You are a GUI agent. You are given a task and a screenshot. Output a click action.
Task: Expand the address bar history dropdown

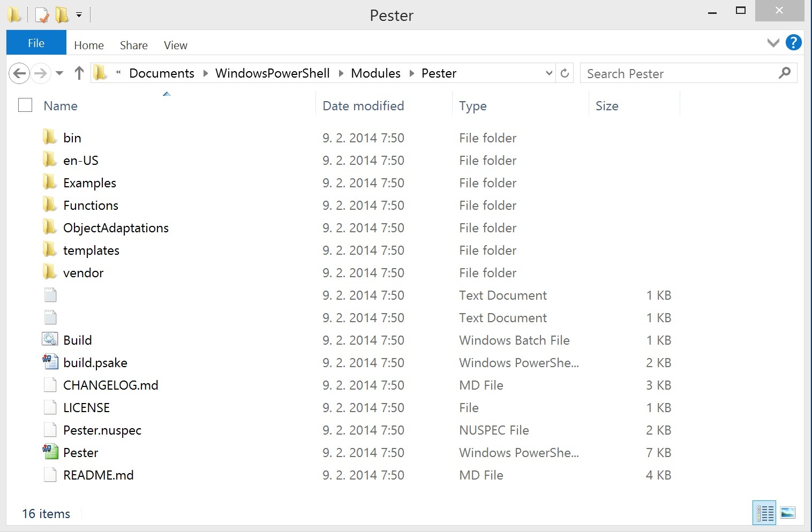tap(548, 73)
